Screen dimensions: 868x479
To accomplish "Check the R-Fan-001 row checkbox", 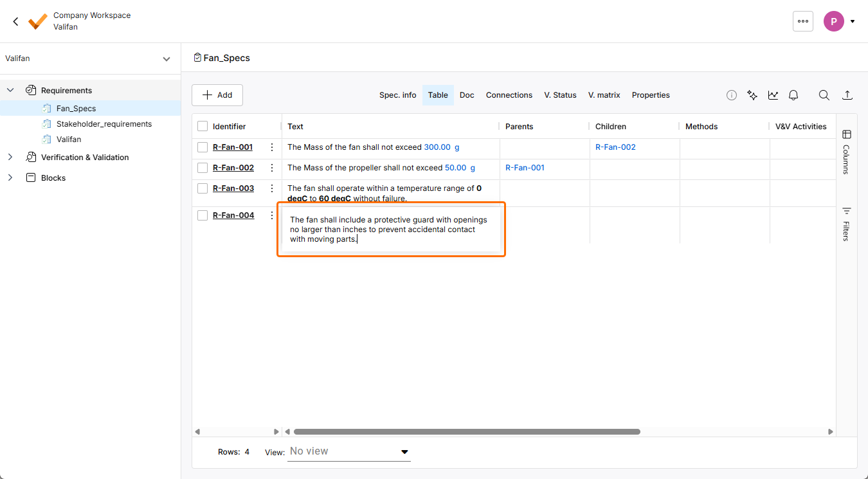I will point(203,147).
